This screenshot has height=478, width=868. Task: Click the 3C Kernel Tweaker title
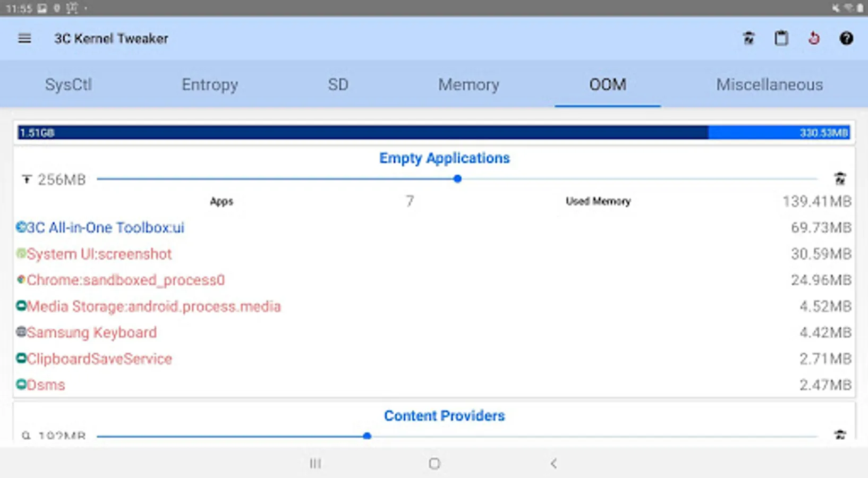click(111, 38)
